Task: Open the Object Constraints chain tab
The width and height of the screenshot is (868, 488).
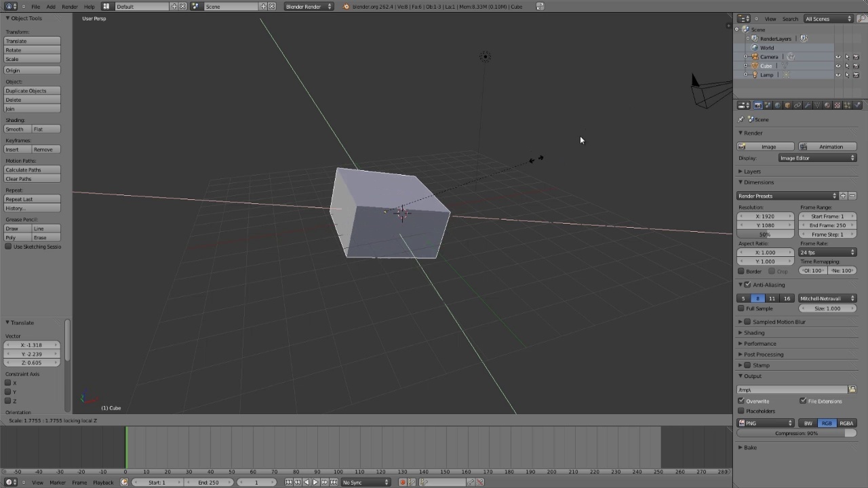Action: coord(797,105)
